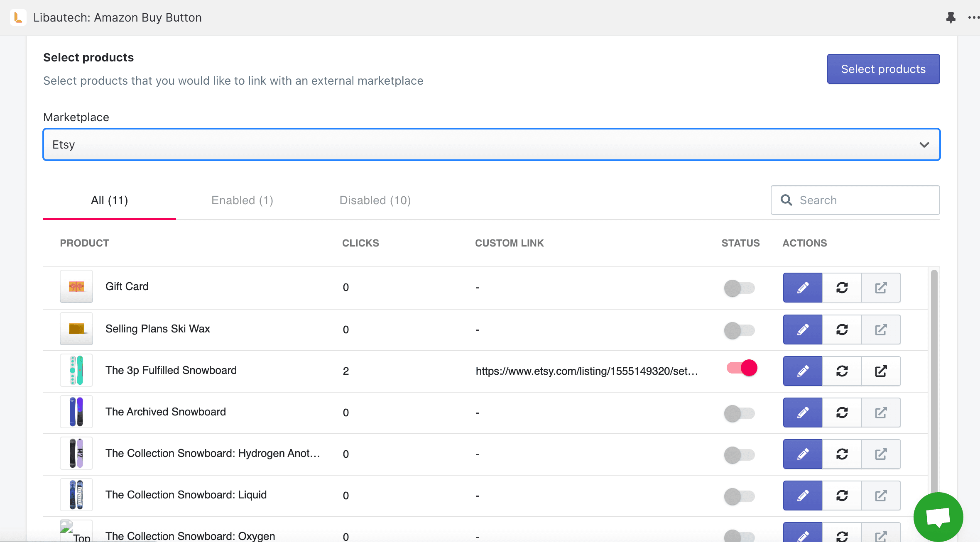Viewport: 980px width, 542px height.
Task: Click the Selling Plans Ski Wax thumbnail
Action: coord(76,329)
